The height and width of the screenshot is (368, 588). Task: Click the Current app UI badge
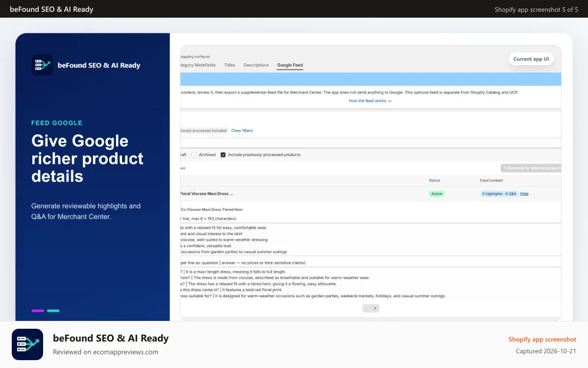click(531, 59)
